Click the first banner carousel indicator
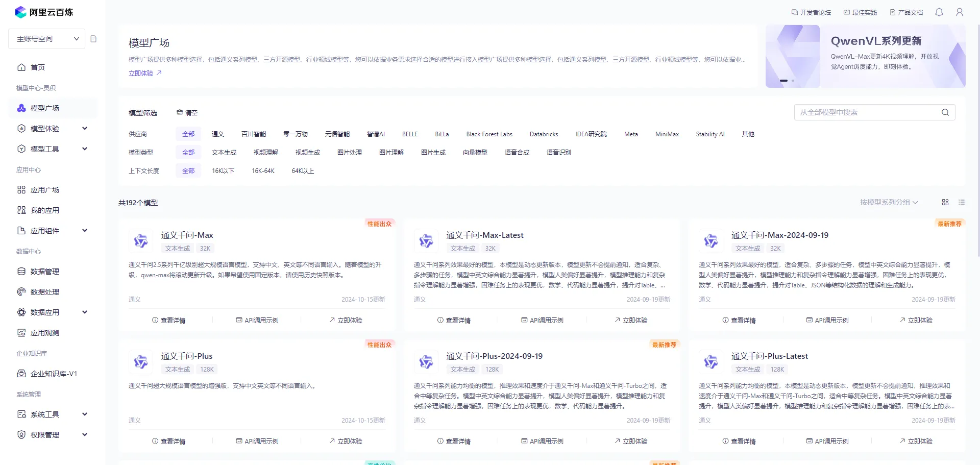Viewport: 980px width, 465px height. pyautogui.click(x=783, y=81)
